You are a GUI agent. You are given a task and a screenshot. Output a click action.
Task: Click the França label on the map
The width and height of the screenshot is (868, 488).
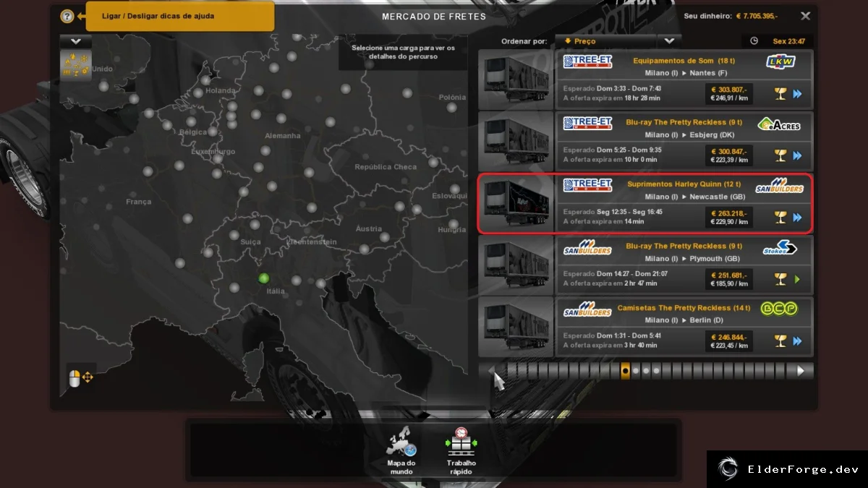click(x=139, y=202)
